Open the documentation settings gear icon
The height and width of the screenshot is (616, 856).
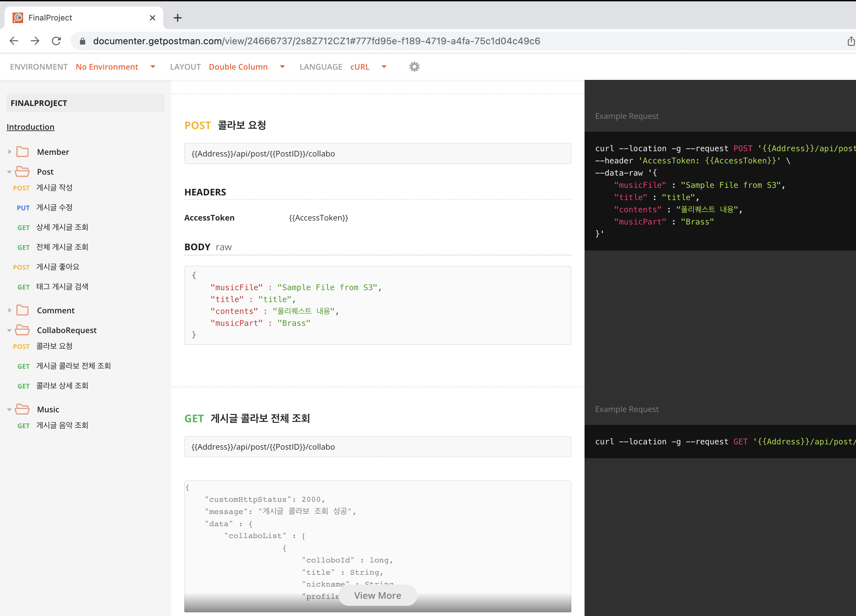pyautogui.click(x=414, y=67)
